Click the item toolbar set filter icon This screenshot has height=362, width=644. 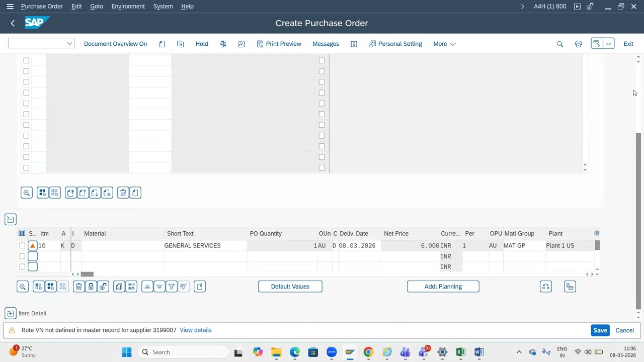[172, 287]
